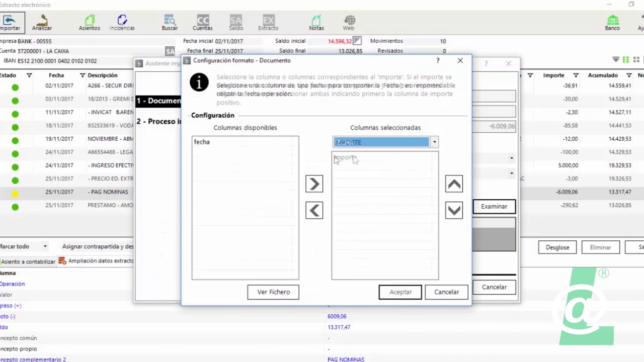Move the selected column up

[454, 184]
